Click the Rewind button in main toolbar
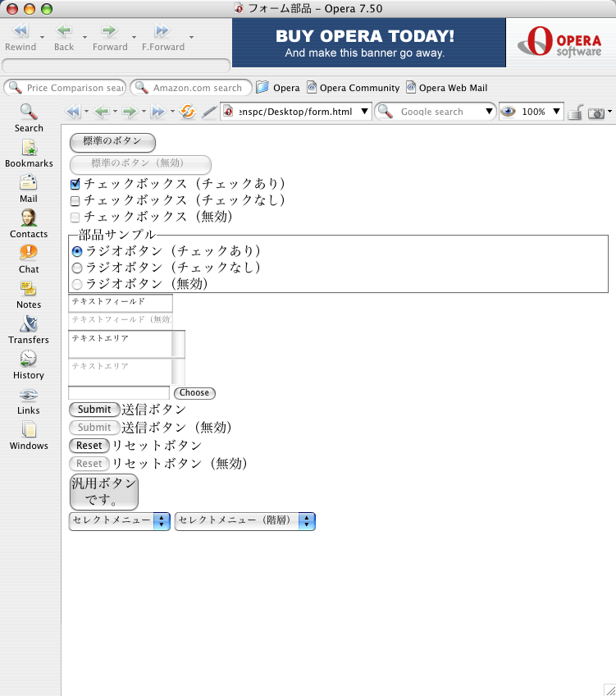Screen dimensions: 616x696 [21, 37]
